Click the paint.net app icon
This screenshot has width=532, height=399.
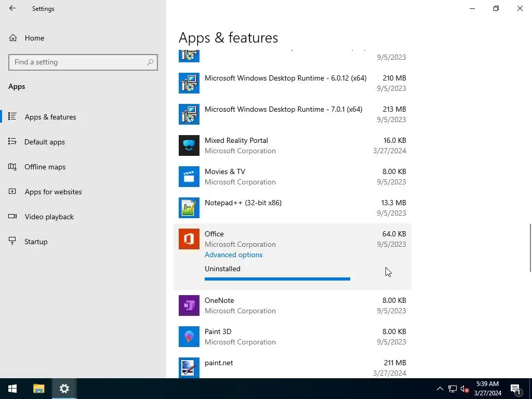coord(189,368)
